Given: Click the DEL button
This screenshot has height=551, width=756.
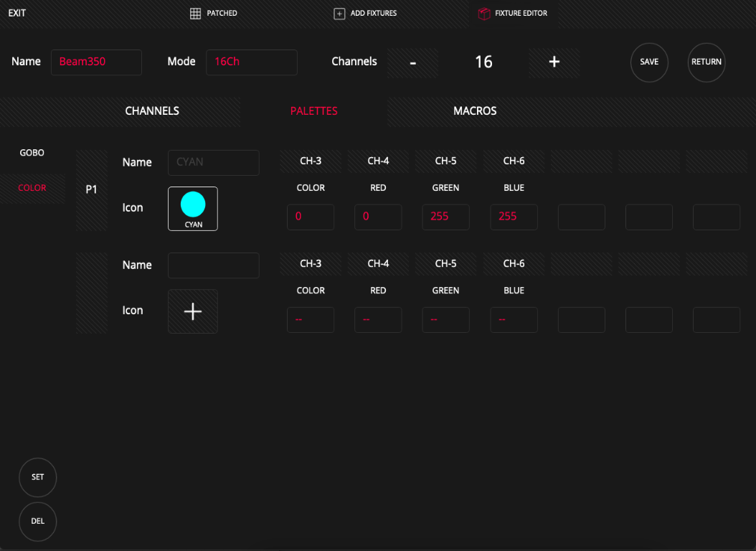Looking at the screenshot, I should [x=37, y=521].
